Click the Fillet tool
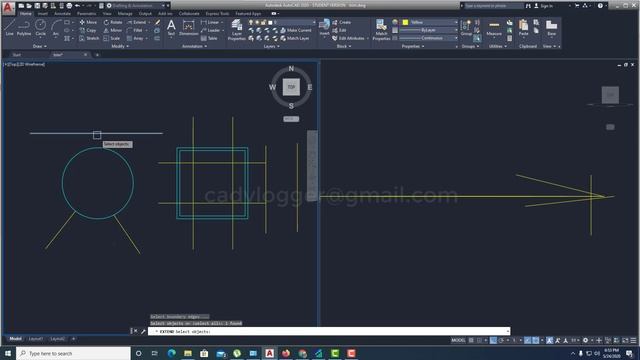 tap(135, 30)
